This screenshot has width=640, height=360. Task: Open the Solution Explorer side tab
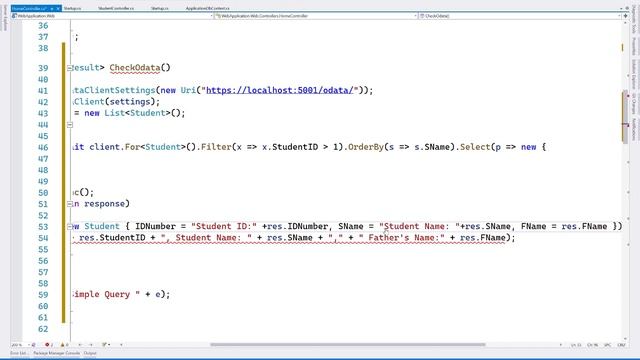[634, 74]
